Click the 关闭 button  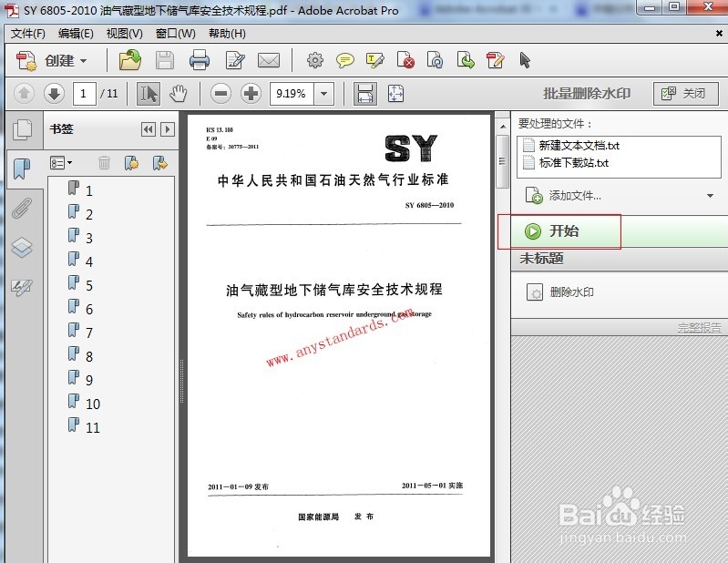tap(685, 94)
